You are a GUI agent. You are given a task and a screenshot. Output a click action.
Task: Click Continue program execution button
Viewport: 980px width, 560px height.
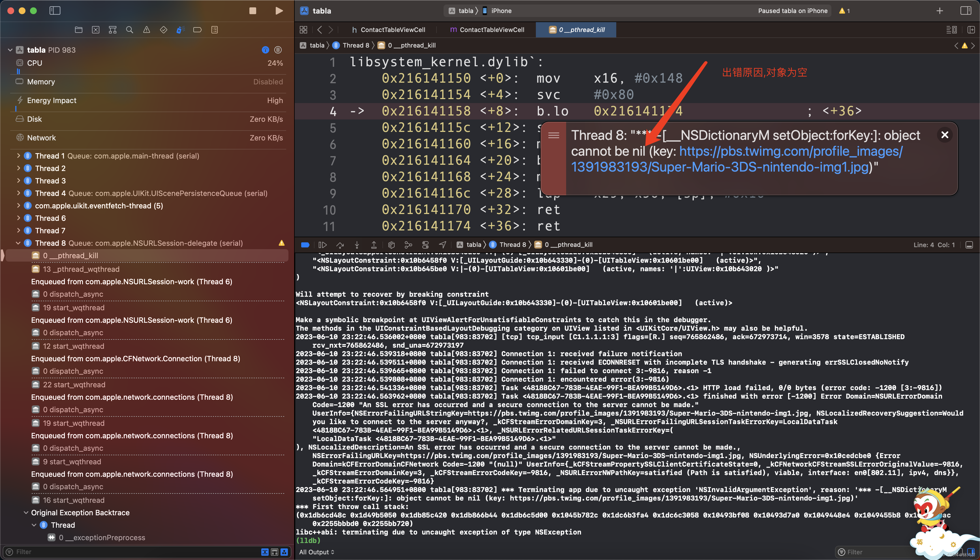click(323, 245)
